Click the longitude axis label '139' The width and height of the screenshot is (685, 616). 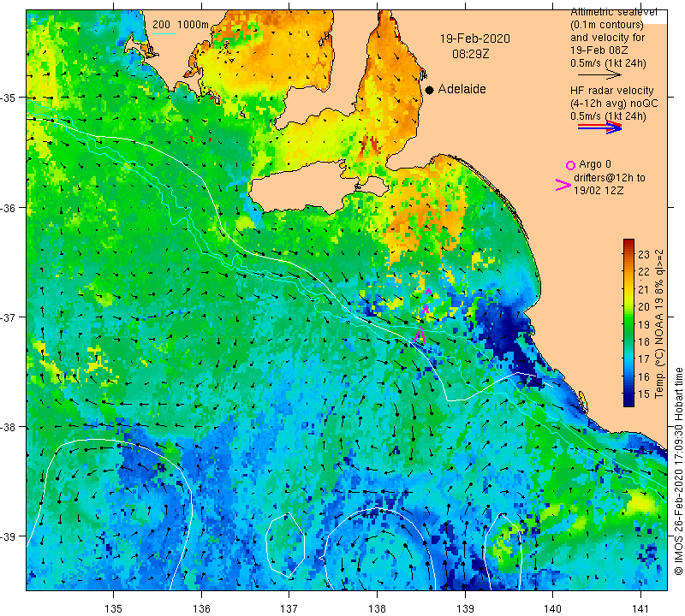tap(465, 607)
